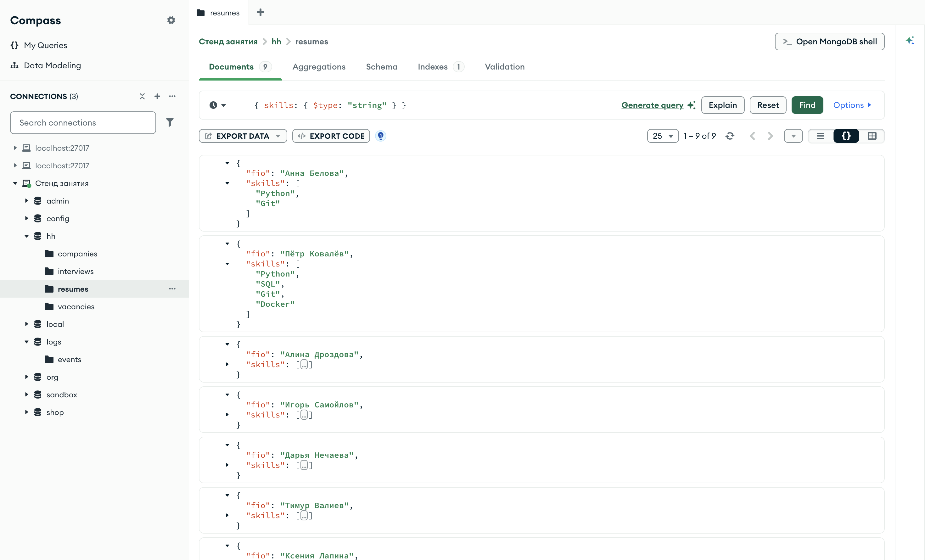Collapse skills array of Анна Белова
Image resolution: width=925 pixels, height=560 pixels.
click(x=227, y=183)
